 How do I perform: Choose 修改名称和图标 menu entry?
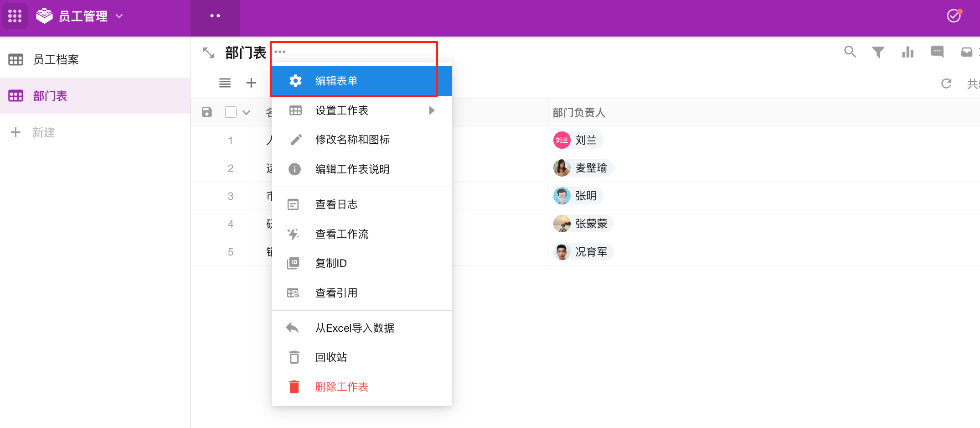tap(362, 140)
